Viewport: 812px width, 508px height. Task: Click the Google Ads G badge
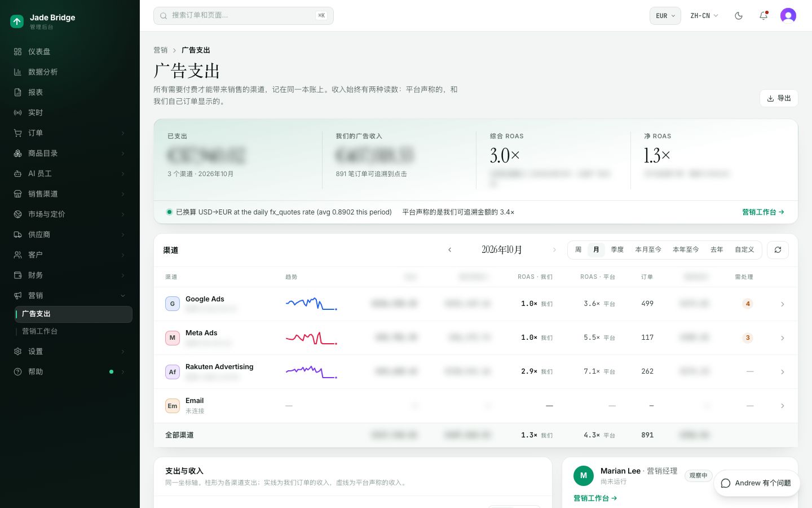(x=173, y=304)
